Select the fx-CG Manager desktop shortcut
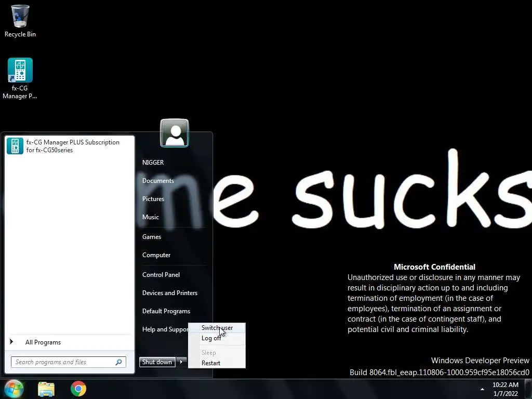 (x=20, y=78)
